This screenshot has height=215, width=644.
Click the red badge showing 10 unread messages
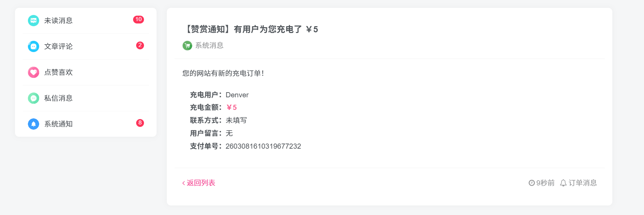[x=139, y=19]
